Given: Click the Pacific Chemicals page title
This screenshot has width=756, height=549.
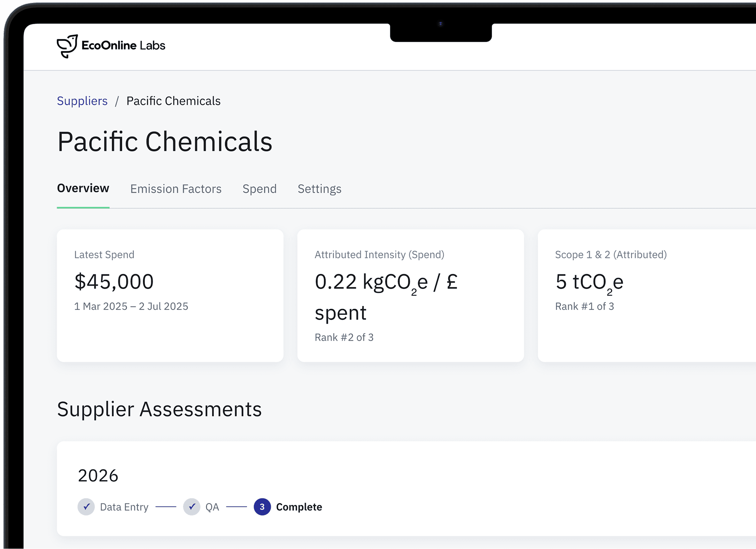Looking at the screenshot, I should pos(165,141).
